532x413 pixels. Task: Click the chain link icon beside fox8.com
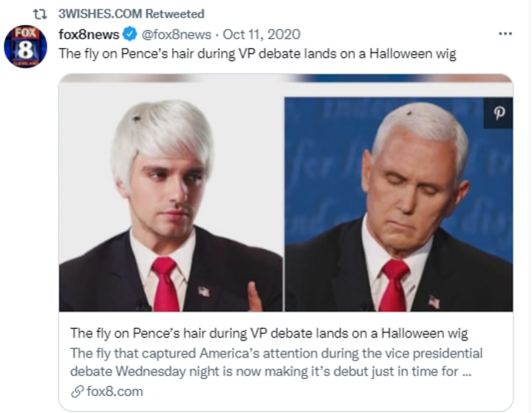(77, 392)
